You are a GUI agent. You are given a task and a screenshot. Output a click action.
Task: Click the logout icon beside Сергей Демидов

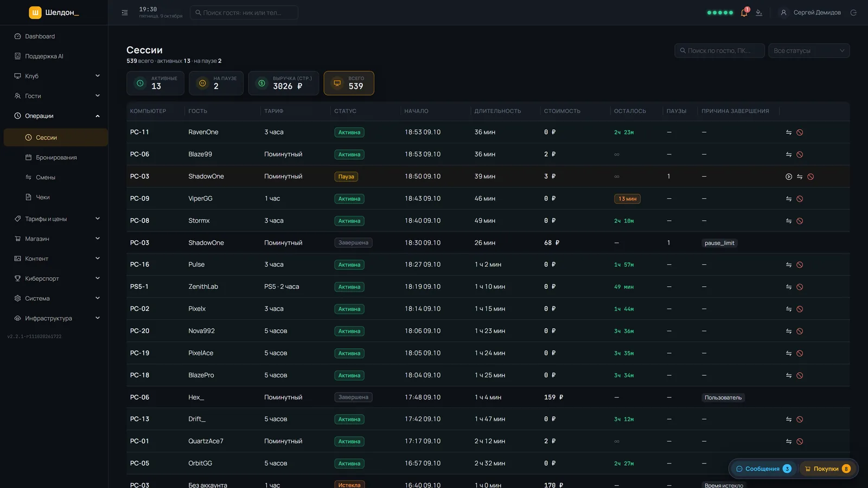853,12
